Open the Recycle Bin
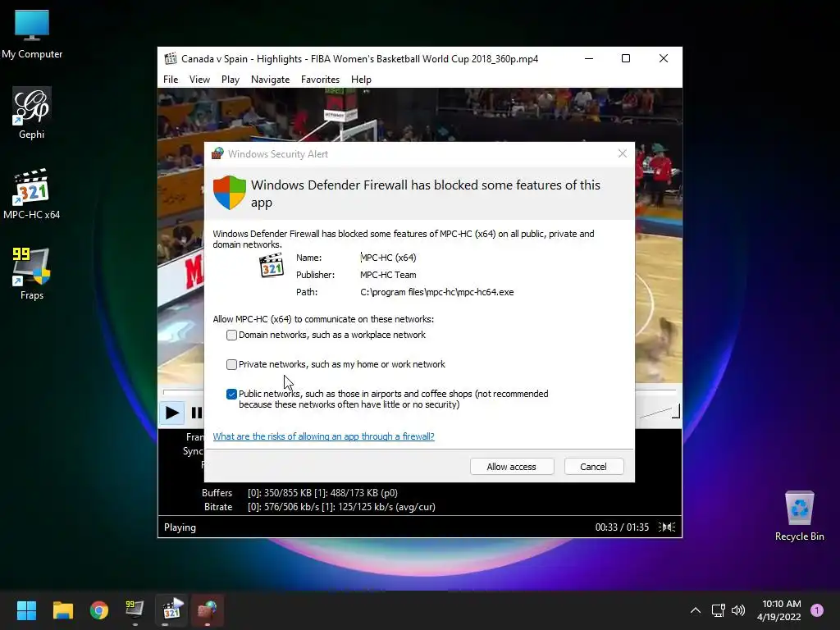The width and height of the screenshot is (840, 630). 799,516
